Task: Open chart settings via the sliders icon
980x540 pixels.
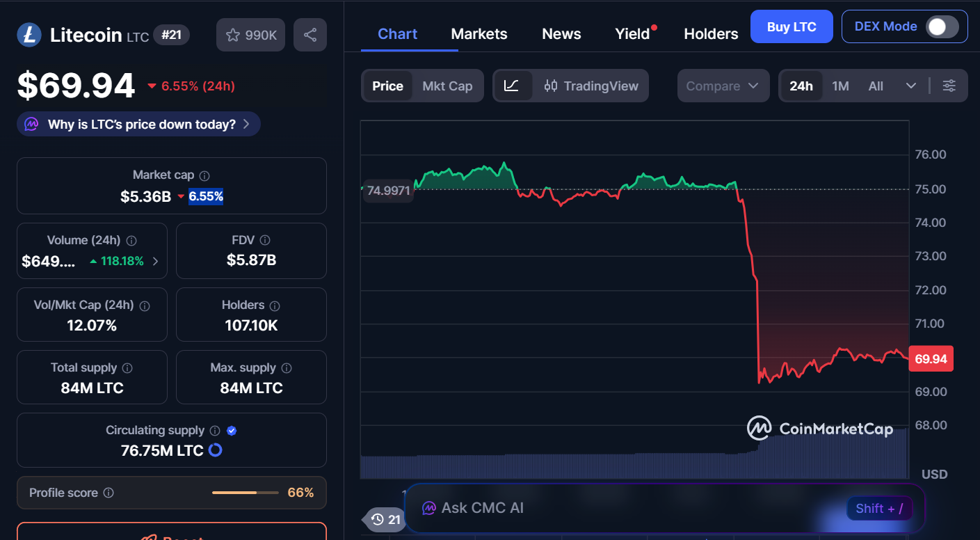Action: pos(949,86)
